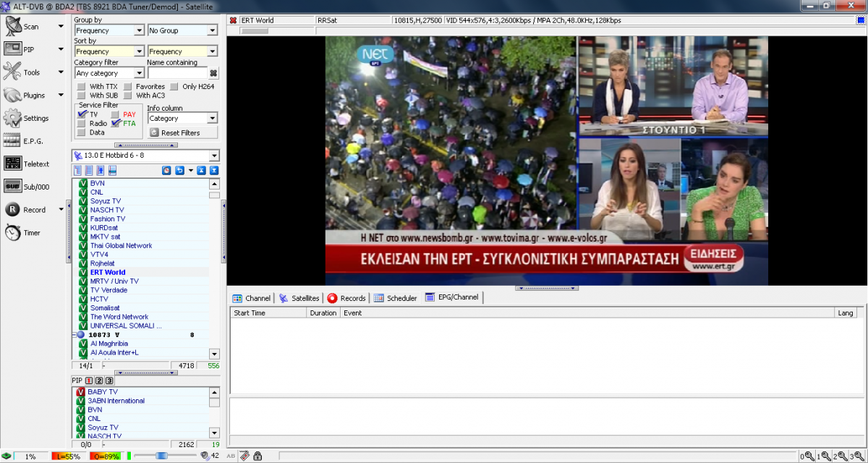Viewport: 868px width, 463px height.
Task: Enable the Favorites checkbox
Action: pyautogui.click(x=127, y=87)
